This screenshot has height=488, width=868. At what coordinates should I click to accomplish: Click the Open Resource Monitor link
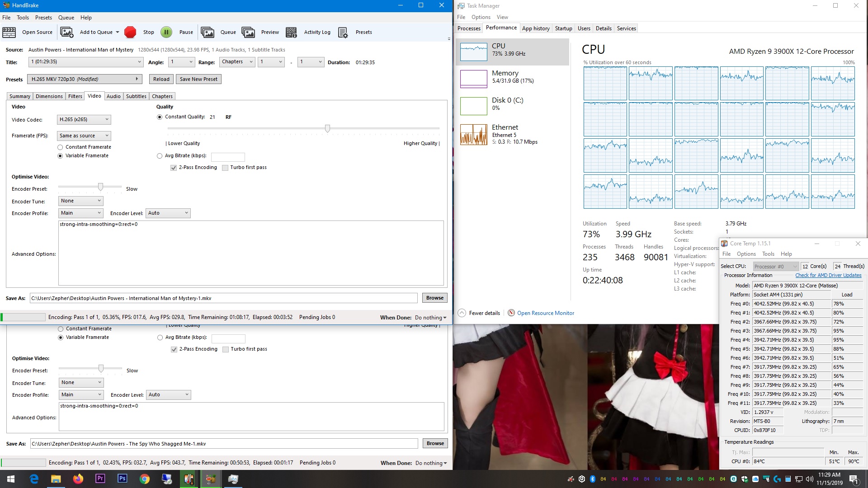click(546, 313)
